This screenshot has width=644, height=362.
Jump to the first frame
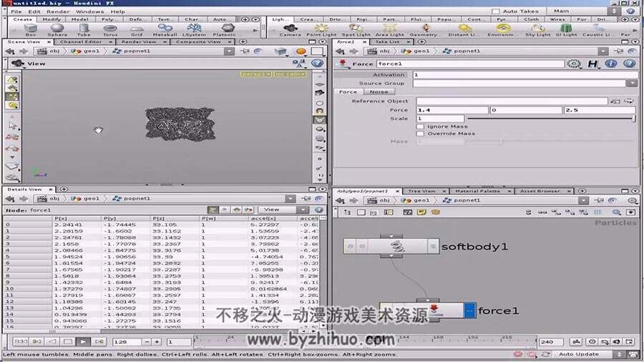point(21,341)
